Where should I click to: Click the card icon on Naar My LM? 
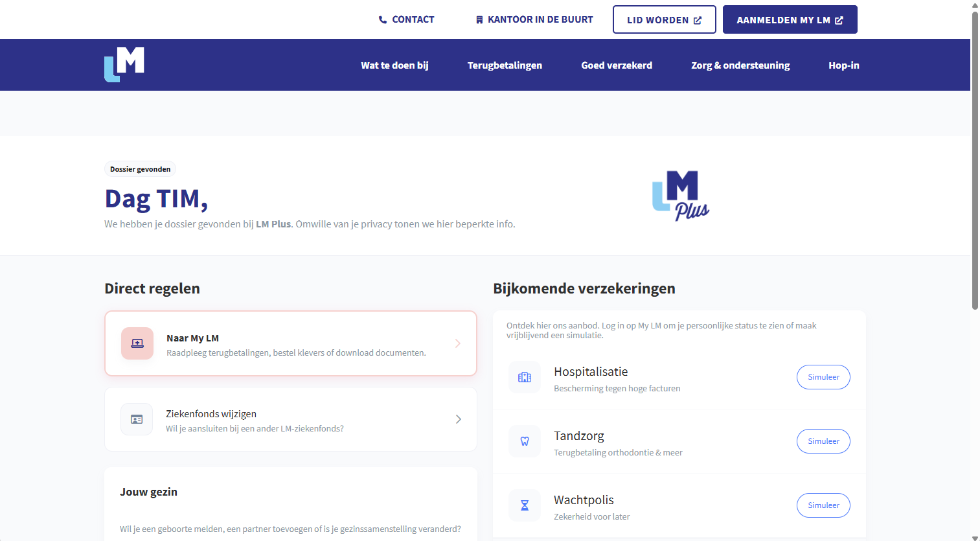tap(137, 343)
